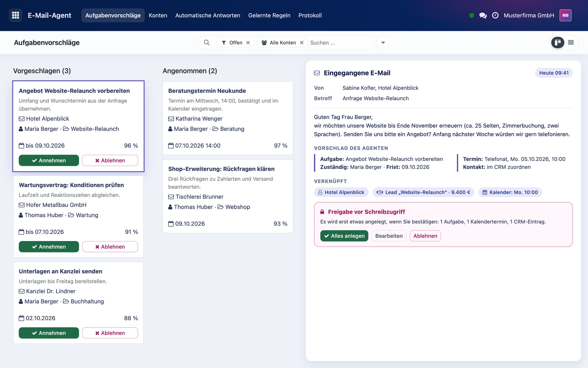Click the green online status indicator
Viewport: 588px width, 368px height.
point(472,15)
